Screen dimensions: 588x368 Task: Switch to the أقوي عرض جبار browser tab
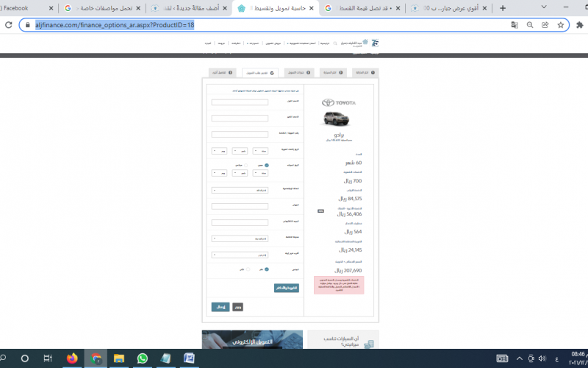[448, 8]
